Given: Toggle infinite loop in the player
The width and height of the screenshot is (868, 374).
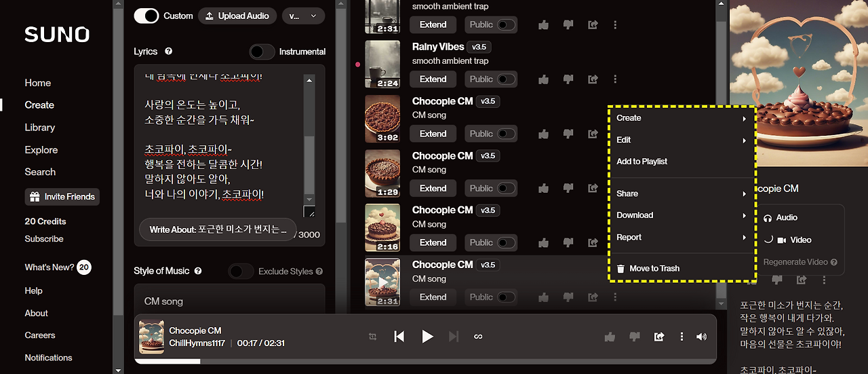Looking at the screenshot, I should tap(478, 337).
